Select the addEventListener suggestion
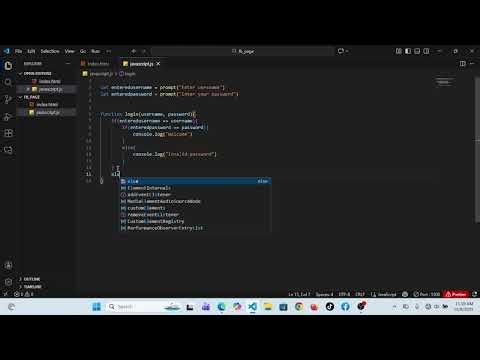Viewport: 480px width, 360px height. coord(195,195)
